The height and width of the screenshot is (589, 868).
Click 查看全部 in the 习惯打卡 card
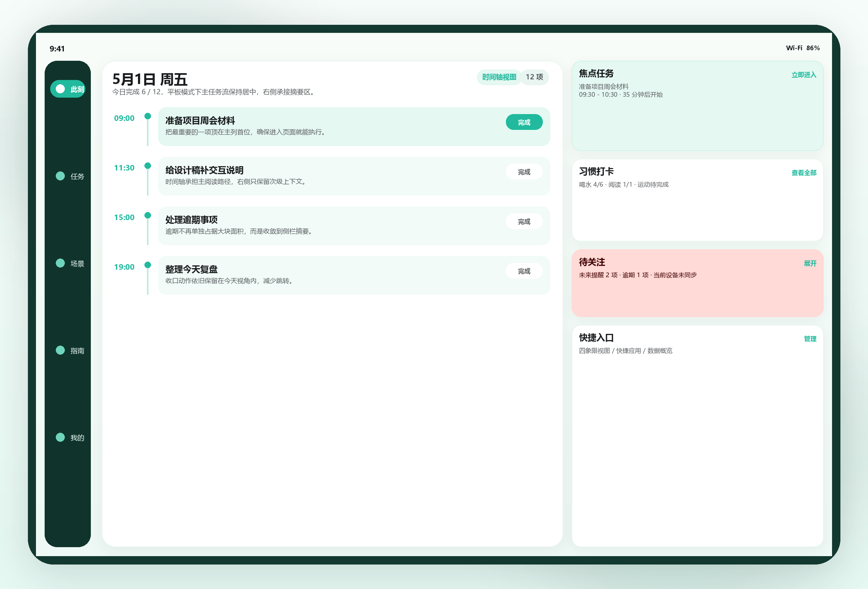(804, 173)
